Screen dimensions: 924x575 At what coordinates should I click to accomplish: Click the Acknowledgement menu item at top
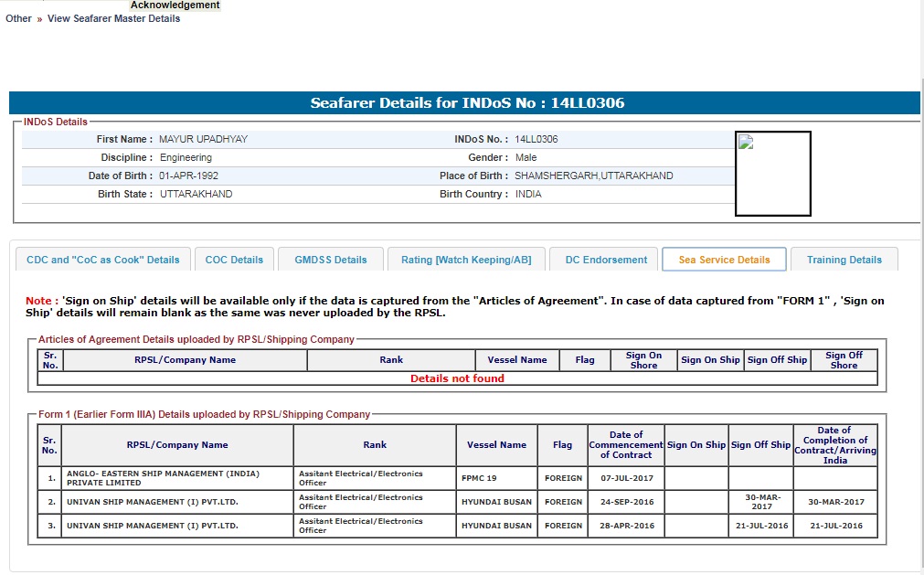pyautogui.click(x=175, y=5)
